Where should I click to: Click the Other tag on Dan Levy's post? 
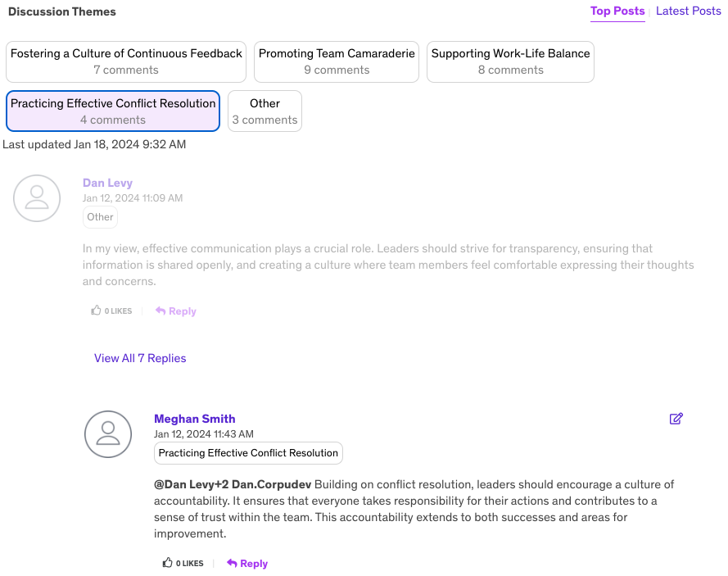pyautogui.click(x=100, y=217)
